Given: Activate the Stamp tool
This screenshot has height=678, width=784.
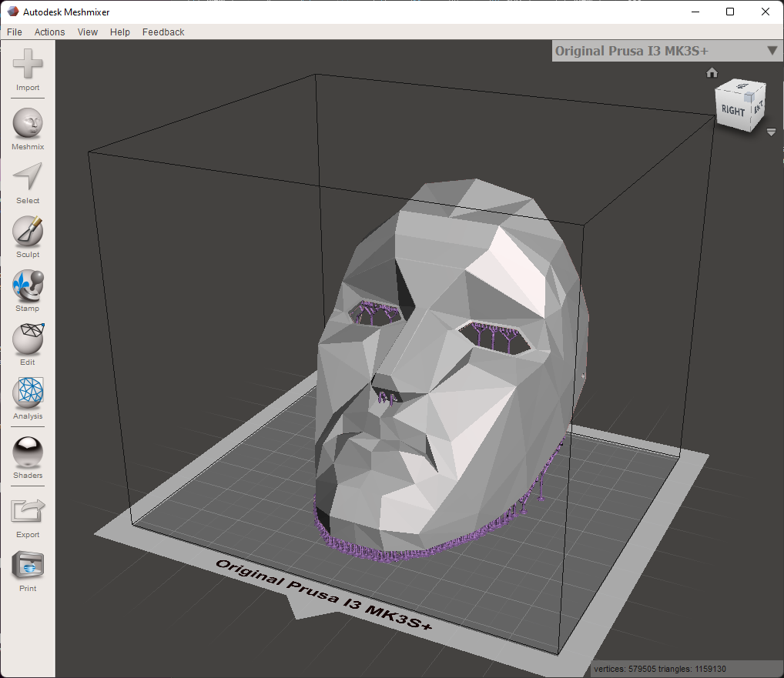Looking at the screenshot, I should (27, 286).
